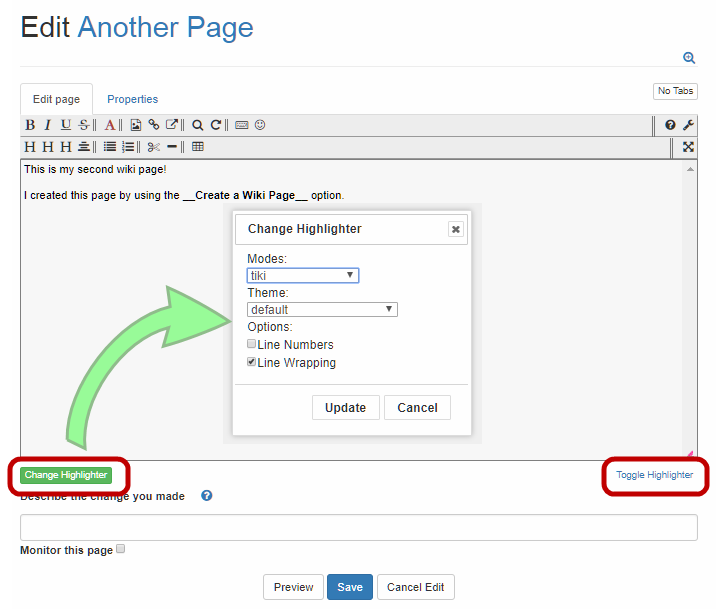
Task: Uncheck the Line Wrapping option
Action: (x=252, y=362)
